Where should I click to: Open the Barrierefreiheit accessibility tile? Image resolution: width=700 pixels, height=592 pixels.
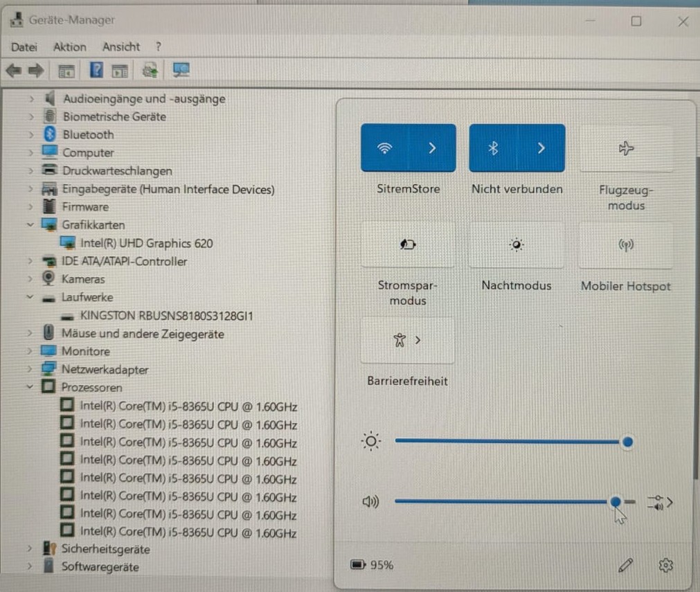408,340
